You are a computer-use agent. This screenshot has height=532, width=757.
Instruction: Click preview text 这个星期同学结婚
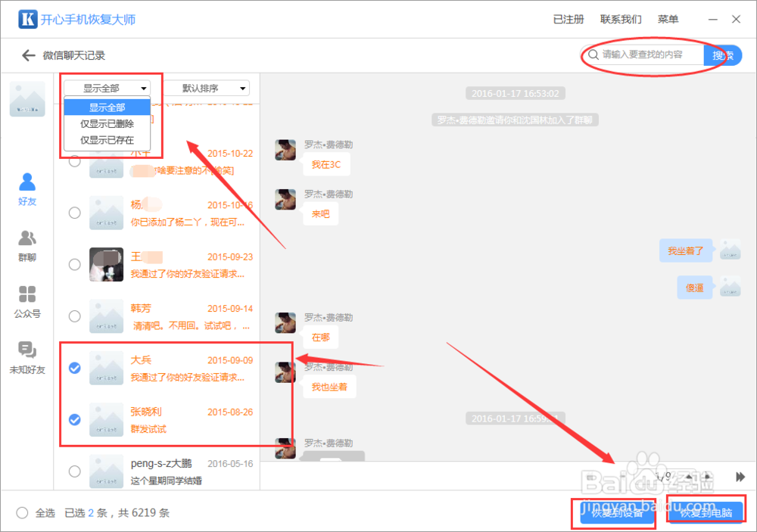pyautogui.click(x=166, y=481)
